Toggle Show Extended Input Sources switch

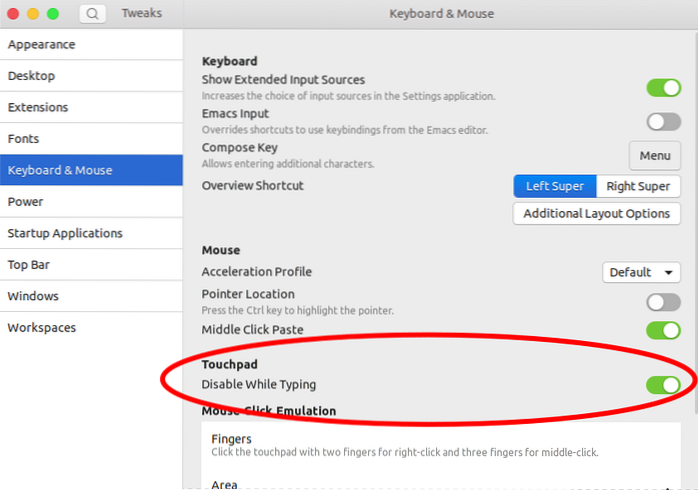pos(663,87)
